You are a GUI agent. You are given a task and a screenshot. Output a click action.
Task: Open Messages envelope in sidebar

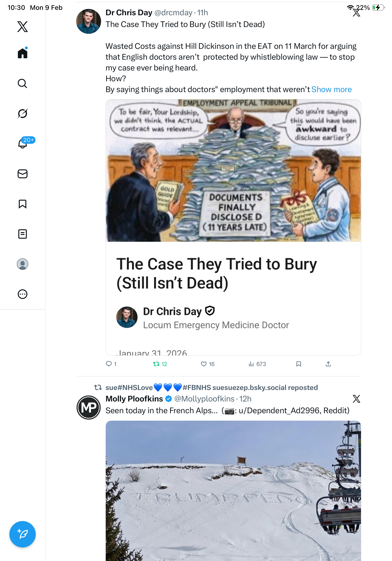(23, 174)
